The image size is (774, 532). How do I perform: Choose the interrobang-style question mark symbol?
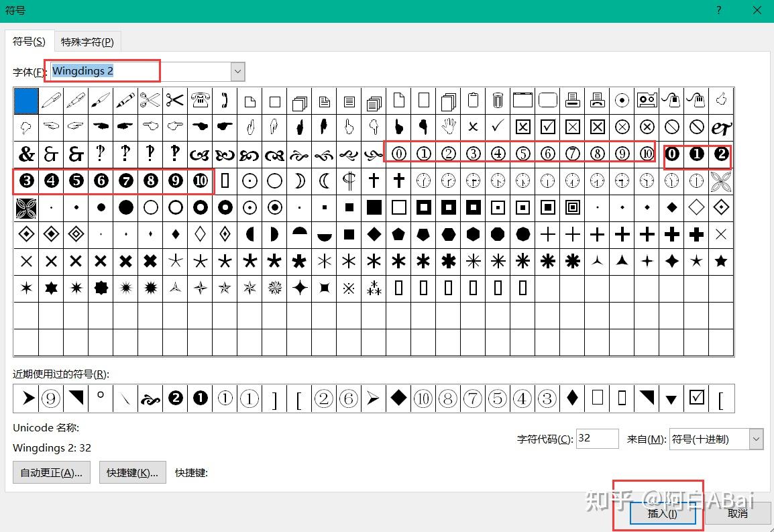[x=101, y=154]
